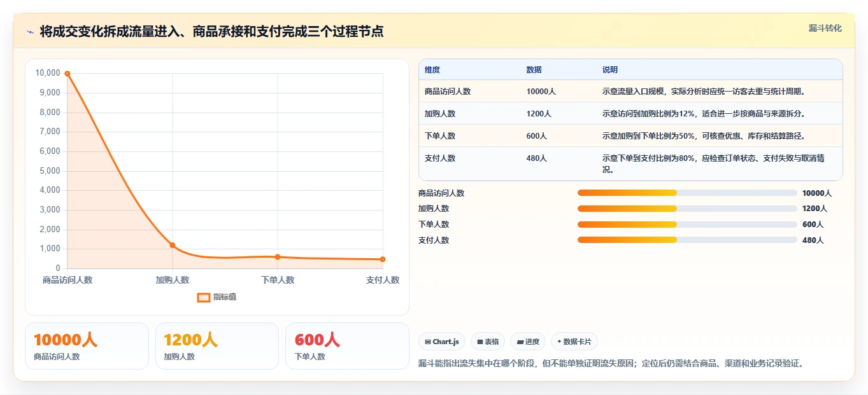Click the 支付人数 label on the chart x-axis
The image size is (868, 395).
click(x=383, y=280)
